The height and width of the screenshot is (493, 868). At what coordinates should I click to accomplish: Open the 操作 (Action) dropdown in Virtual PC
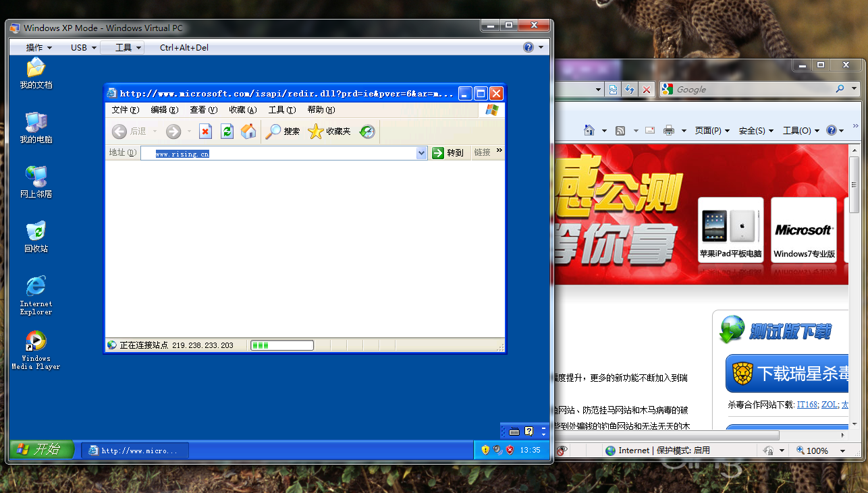[38, 48]
